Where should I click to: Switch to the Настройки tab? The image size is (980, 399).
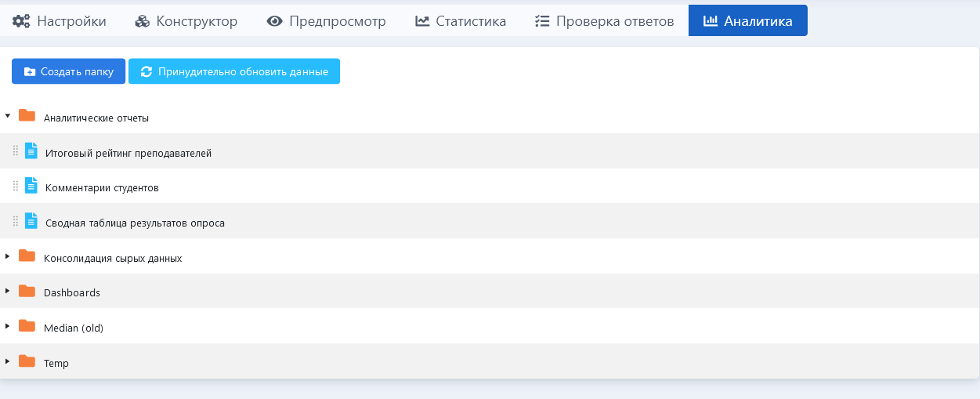[x=60, y=21]
